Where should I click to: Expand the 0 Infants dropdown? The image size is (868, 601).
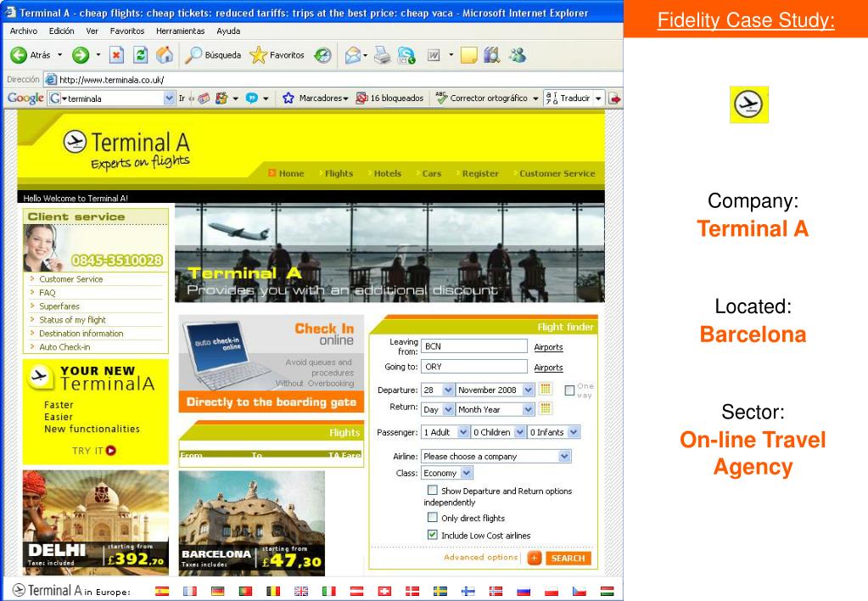click(553, 432)
